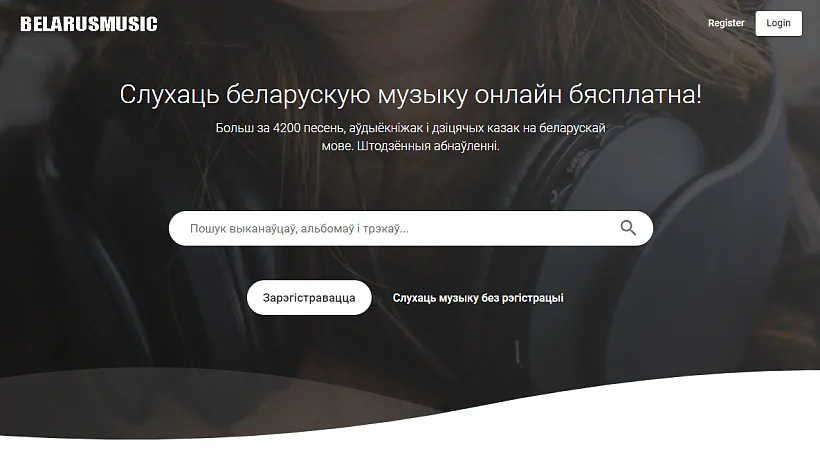This screenshot has width=820, height=456.
Task: Click the placeholder text альбомаў in search
Action: 326,229
